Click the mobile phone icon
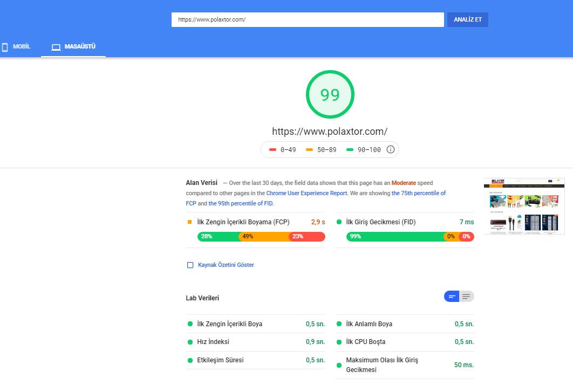 (x=5, y=47)
